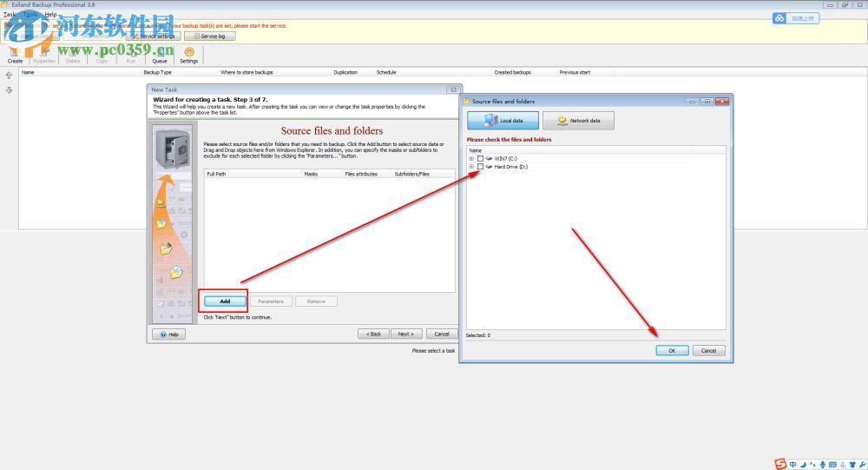This screenshot has width=868, height=470.
Task: Expand the Hard Drive (D:) node
Action: click(471, 166)
